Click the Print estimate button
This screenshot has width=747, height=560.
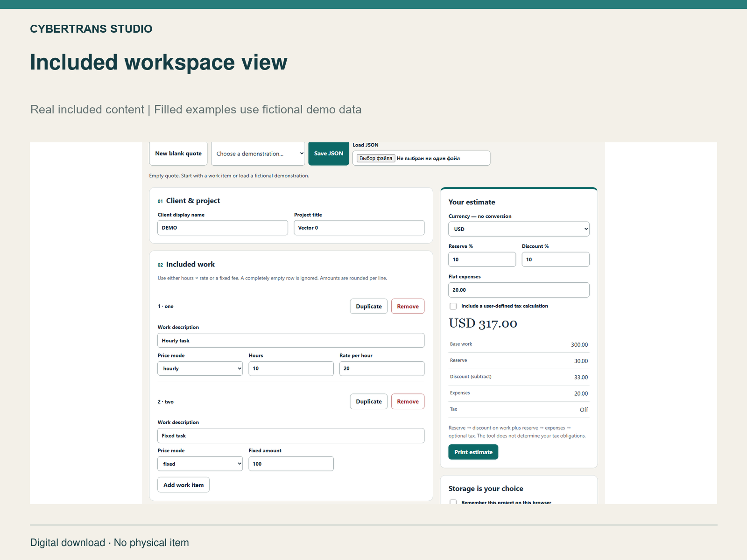point(473,452)
